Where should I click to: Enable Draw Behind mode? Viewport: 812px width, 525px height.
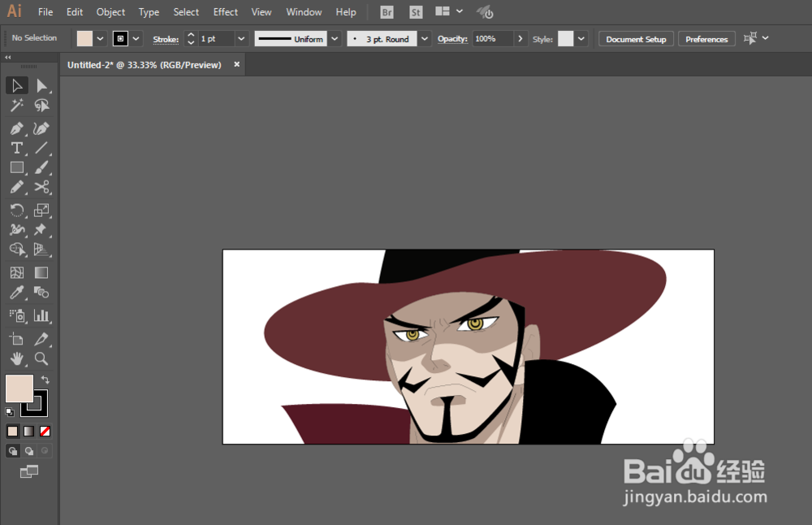point(29,451)
